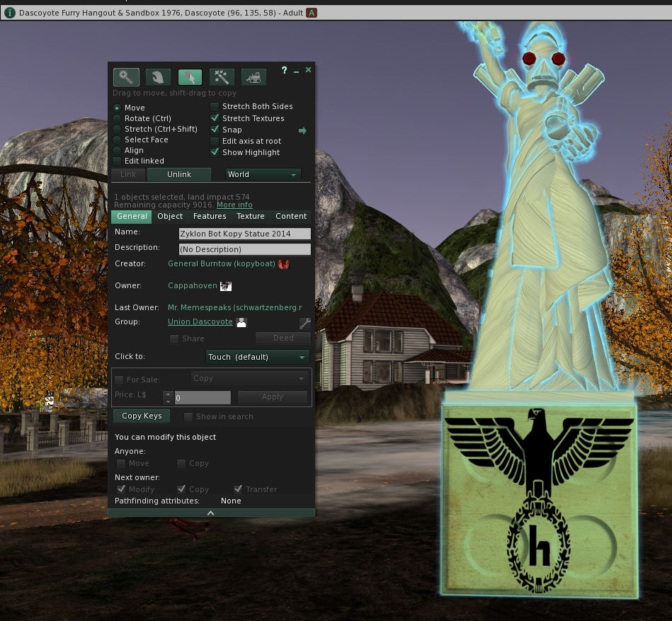Decrease price with stepper down arrow
This screenshot has height=621, width=672.
pyautogui.click(x=168, y=401)
